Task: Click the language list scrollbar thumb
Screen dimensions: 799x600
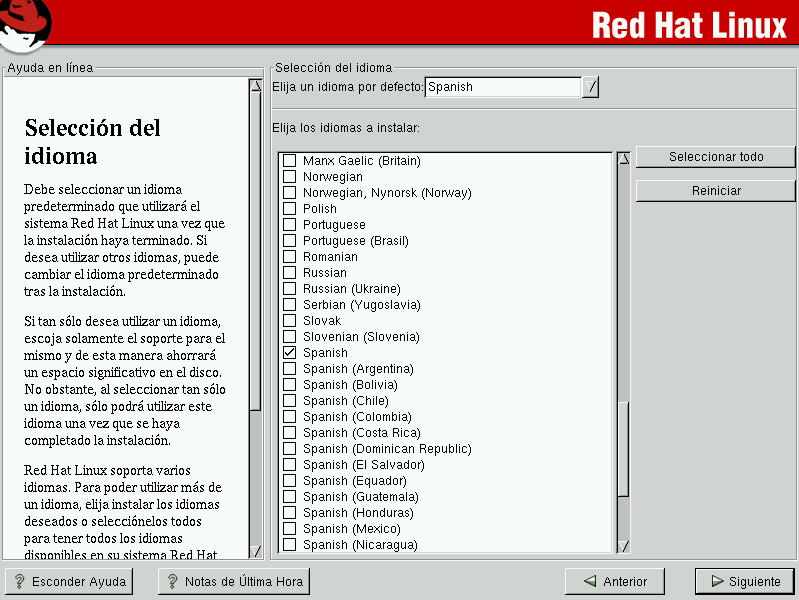Action: (x=624, y=448)
